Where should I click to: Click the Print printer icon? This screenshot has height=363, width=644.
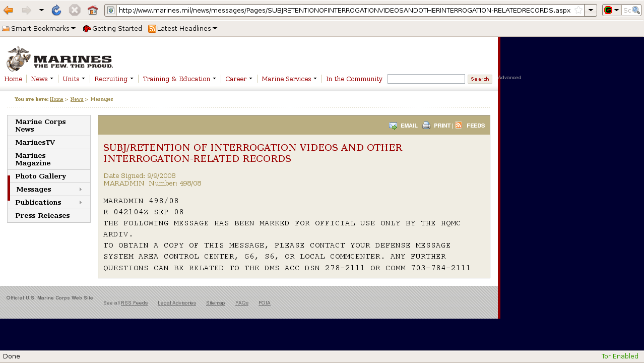click(426, 126)
